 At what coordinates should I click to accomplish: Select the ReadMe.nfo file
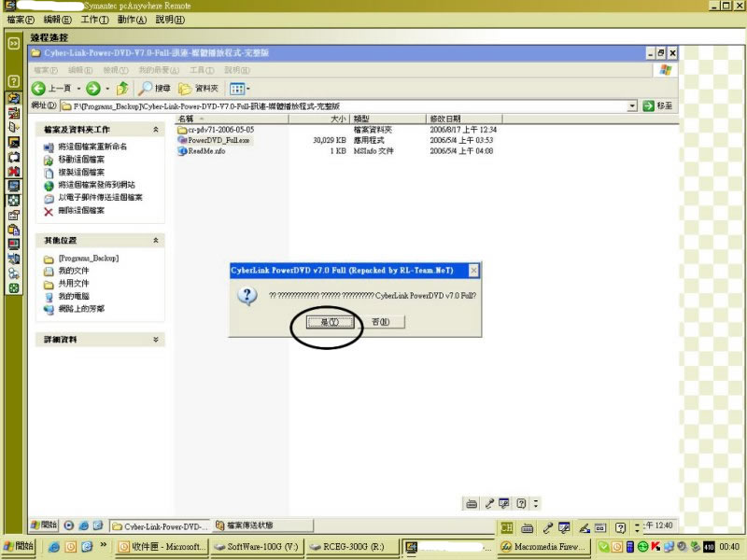201,151
